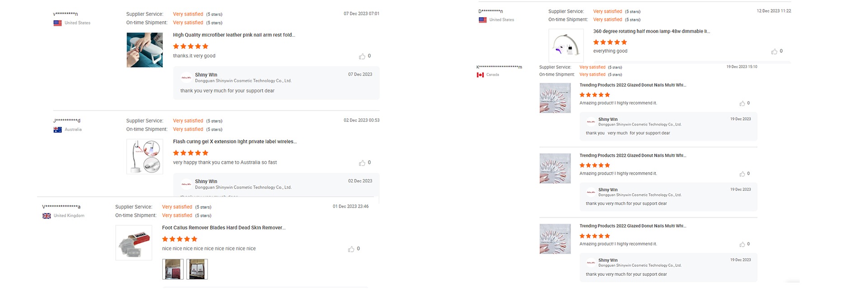
Task: Open "360 degree rotating half moon lamp" link
Action: [651, 31]
